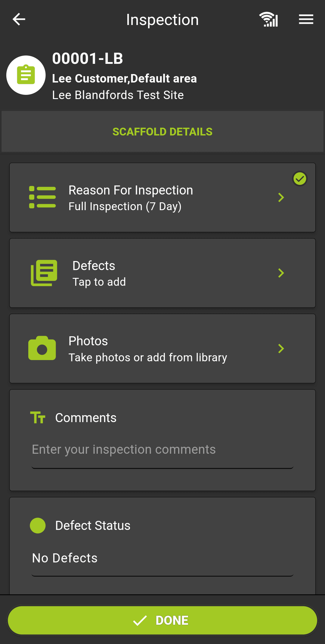
Task: Open the SCAFFOLD DETAILS tab
Action: pyautogui.click(x=162, y=132)
